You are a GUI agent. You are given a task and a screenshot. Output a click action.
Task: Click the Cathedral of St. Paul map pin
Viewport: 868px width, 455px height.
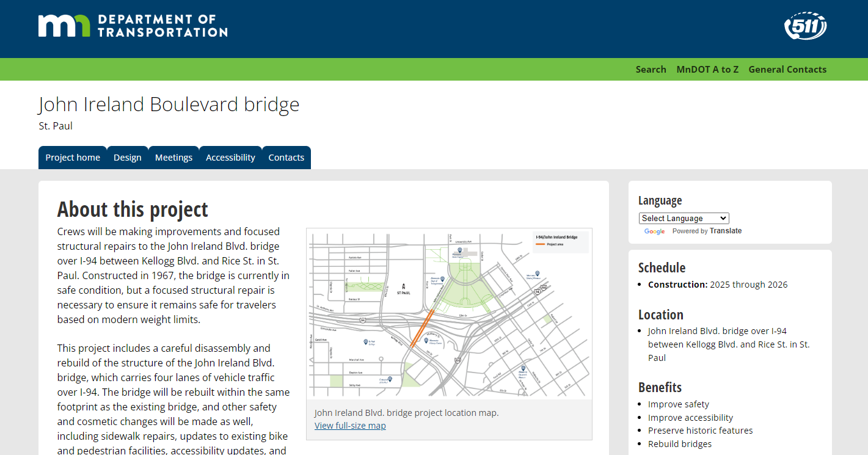(390, 379)
